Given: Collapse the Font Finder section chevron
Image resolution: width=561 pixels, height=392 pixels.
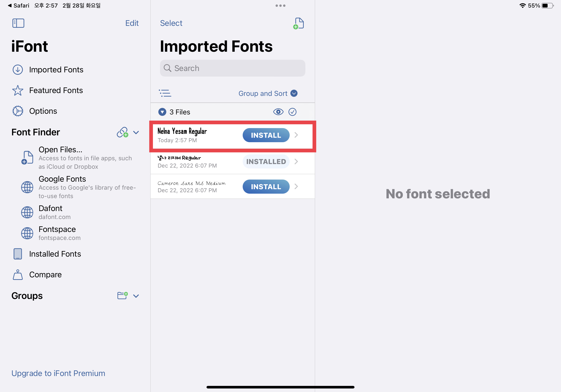Looking at the screenshot, I should click(x=136, y=133).
